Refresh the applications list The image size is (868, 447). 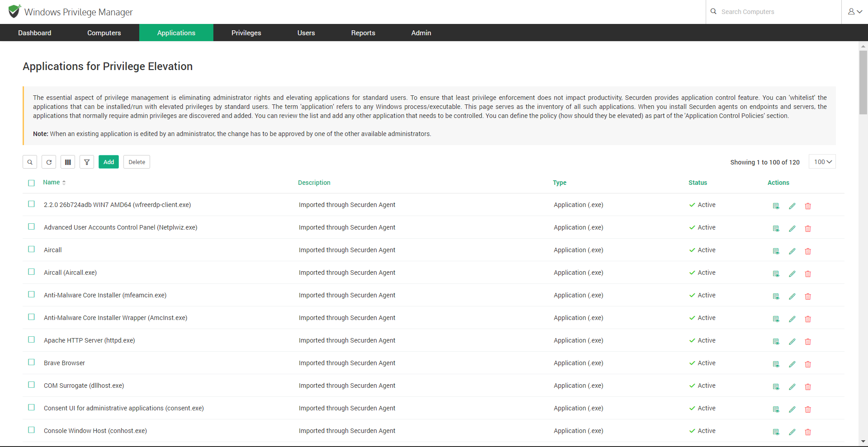(48, 162)
